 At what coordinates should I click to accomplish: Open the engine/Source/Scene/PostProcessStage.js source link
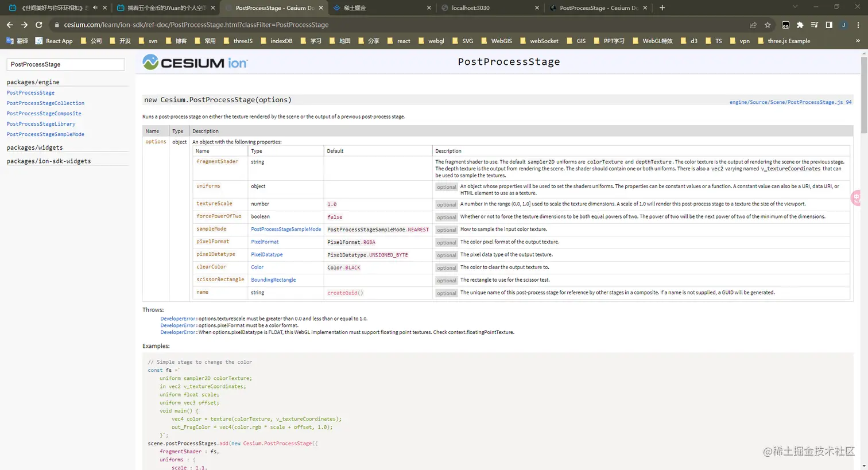point(790,102)
